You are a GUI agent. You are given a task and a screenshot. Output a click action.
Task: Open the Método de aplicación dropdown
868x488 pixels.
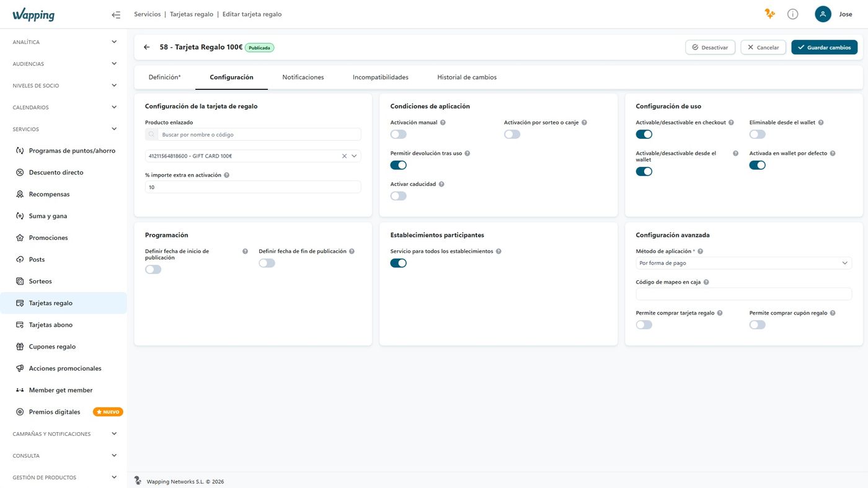[x=744, y=264]
